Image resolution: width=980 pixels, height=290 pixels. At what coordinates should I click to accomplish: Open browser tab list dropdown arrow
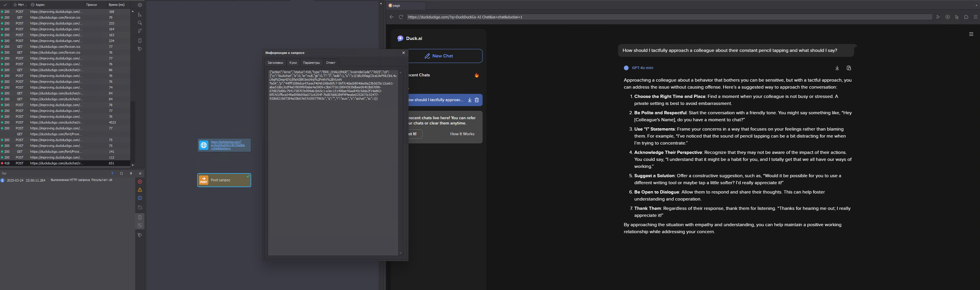pos(976,6)
